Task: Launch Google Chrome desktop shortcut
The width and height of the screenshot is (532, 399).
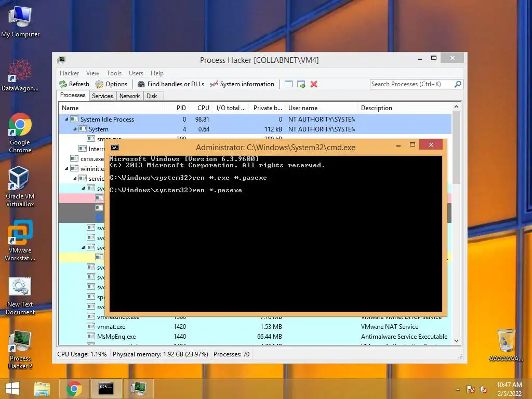Action: 20,132
